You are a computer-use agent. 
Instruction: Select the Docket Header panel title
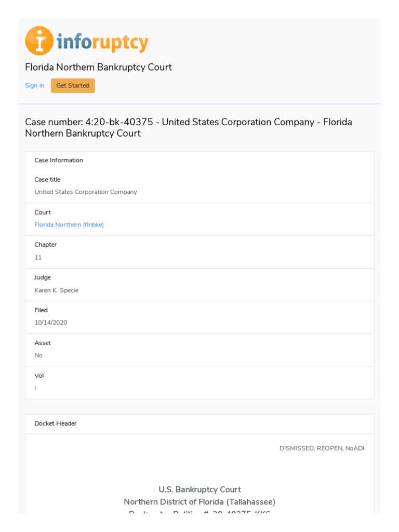(x=56, y=423)
